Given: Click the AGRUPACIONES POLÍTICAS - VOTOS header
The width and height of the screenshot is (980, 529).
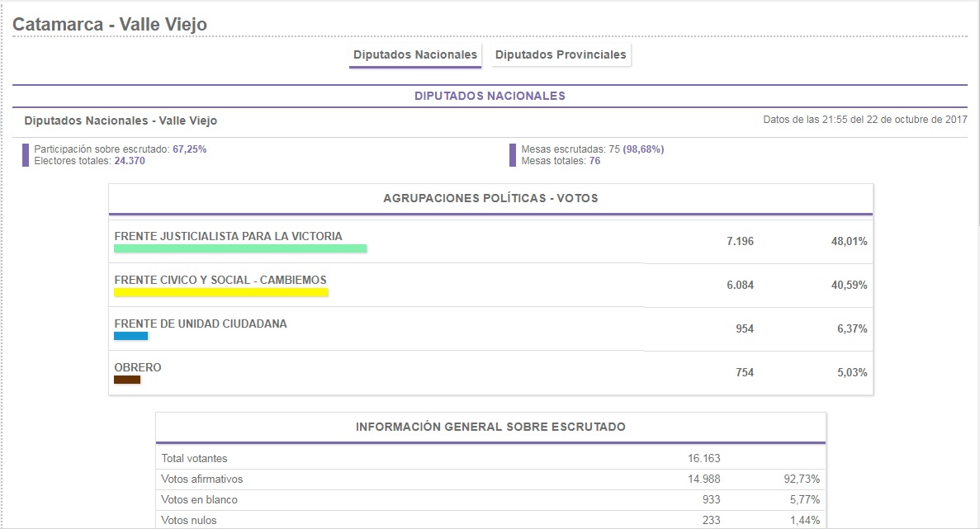Looking at the screenshot, I should click(x=490, y=198).
